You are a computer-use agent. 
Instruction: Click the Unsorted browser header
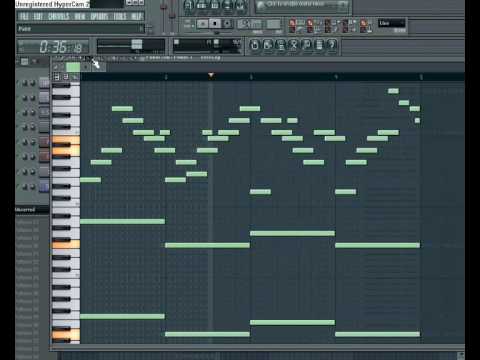[x=32, y=210]
